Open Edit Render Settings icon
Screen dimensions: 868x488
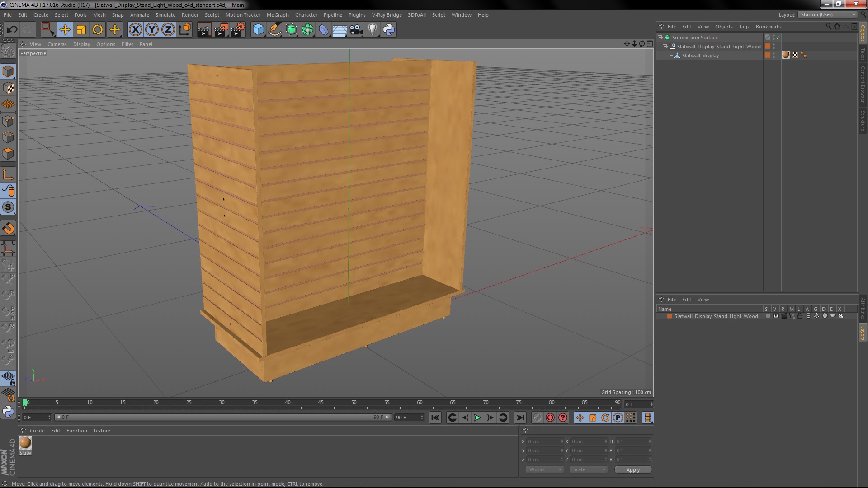point(238,30)
